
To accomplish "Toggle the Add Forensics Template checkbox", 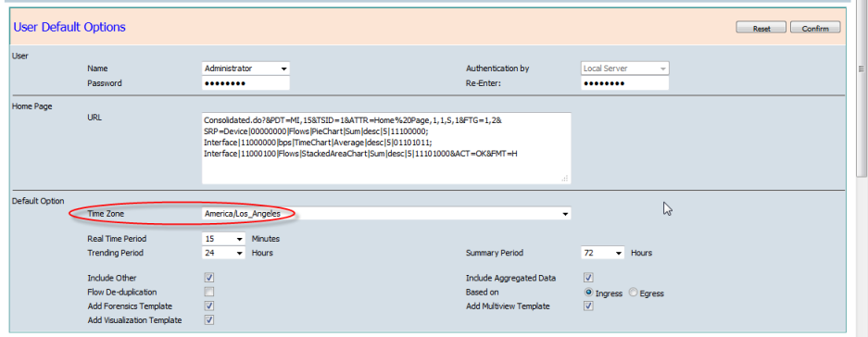I will tap(209, 306).
